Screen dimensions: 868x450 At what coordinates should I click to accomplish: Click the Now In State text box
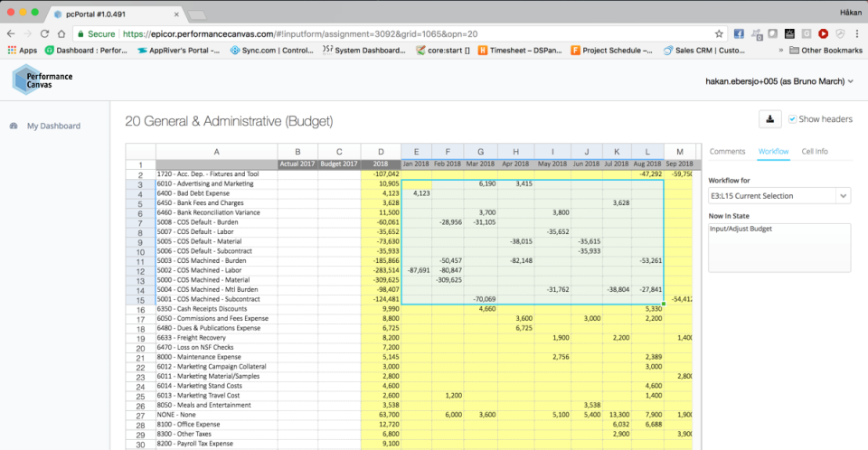tap(779, 248)
